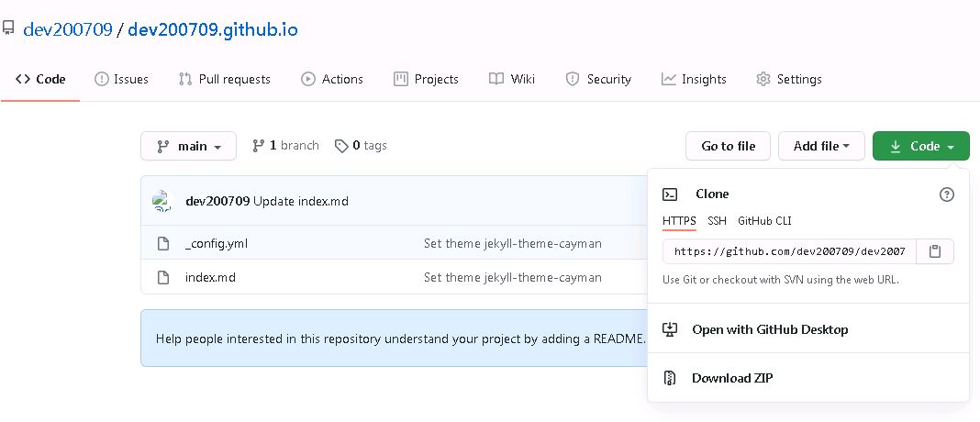This screenshot has width=980, height=422.
Task: Open the Update index.md commit message
Action: pyautogui.click(x=301, y=201)
